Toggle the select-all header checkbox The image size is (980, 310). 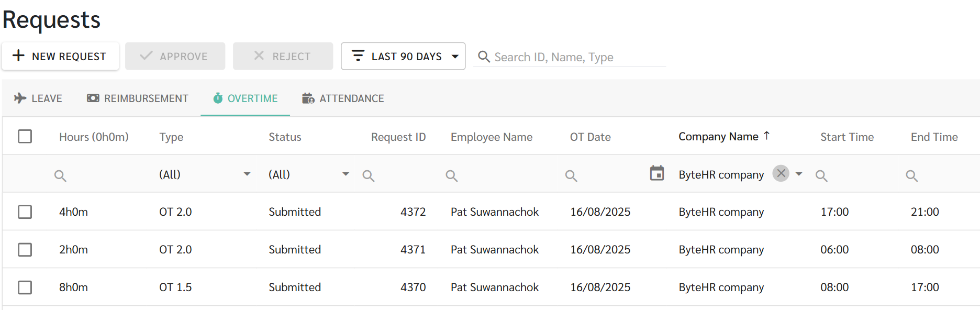tap(25, 137)
